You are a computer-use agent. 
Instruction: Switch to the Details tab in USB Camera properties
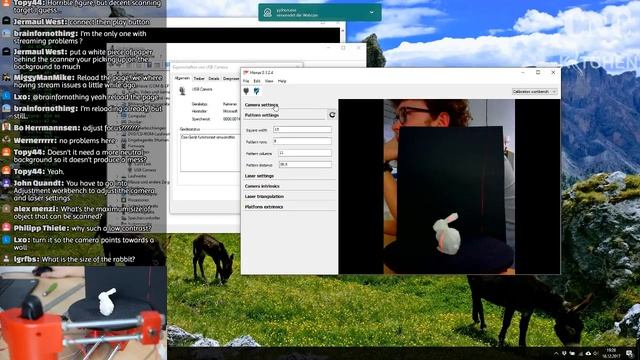213,78
